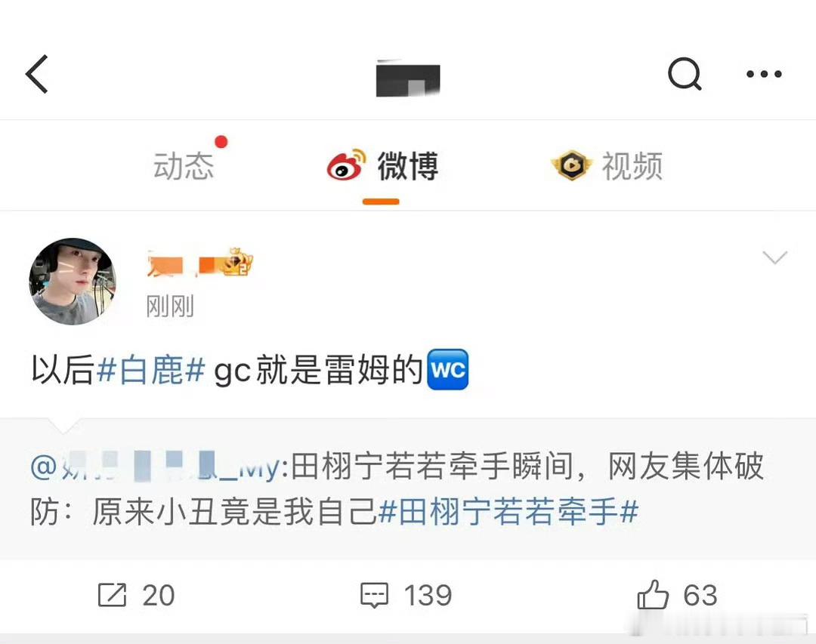816x644 pixels.
Task: Tap the Weibo eye logo icon
Action: pyautogui.click(x=346, y=165)
